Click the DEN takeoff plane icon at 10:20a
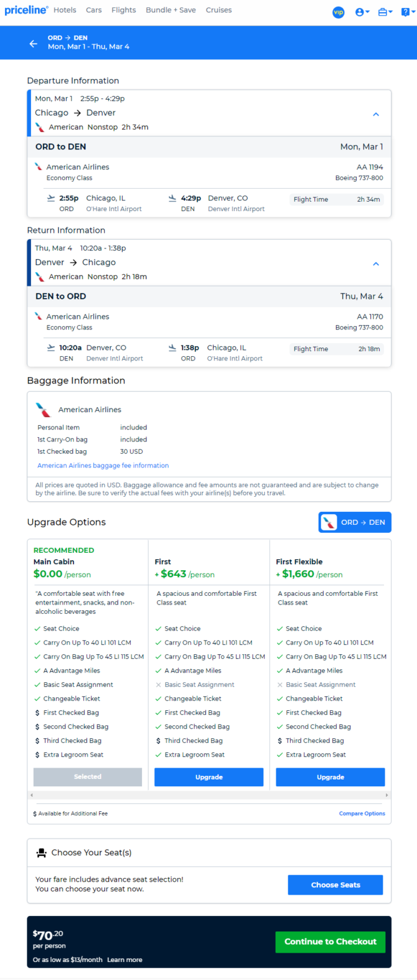Image resolution: width=417 pixels, height=980 pixels. [51, 347]
